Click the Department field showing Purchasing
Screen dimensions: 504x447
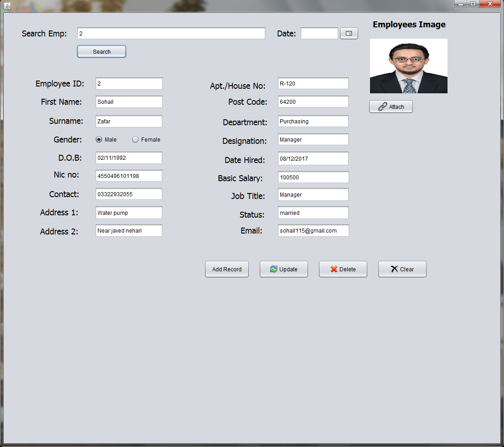coord(313,122)
